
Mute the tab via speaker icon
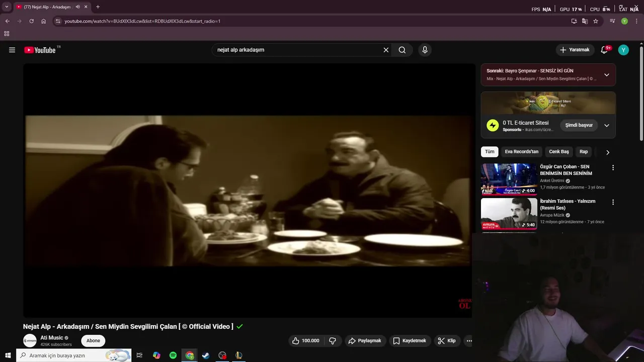pyautogui.click(x=77, y=7)
